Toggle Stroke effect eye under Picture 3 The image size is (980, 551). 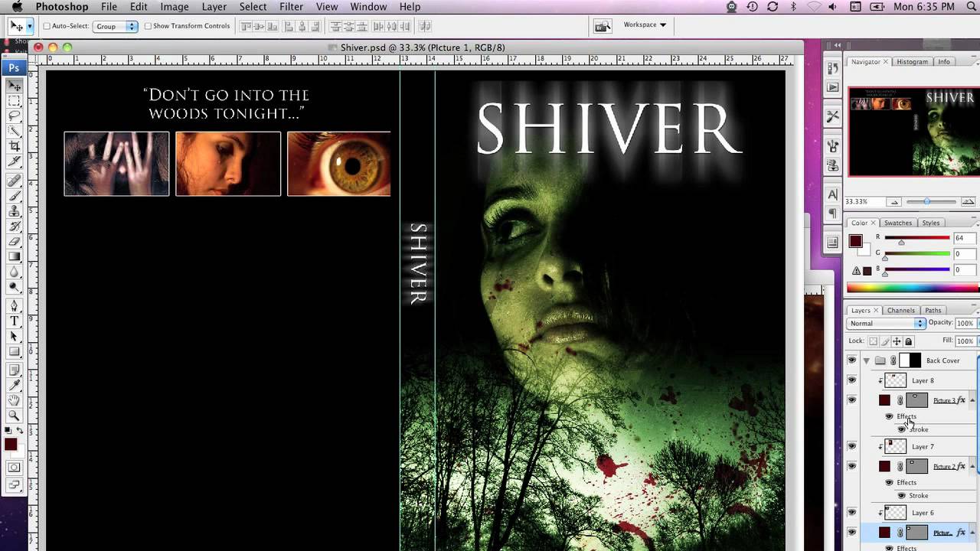[901, 429]
